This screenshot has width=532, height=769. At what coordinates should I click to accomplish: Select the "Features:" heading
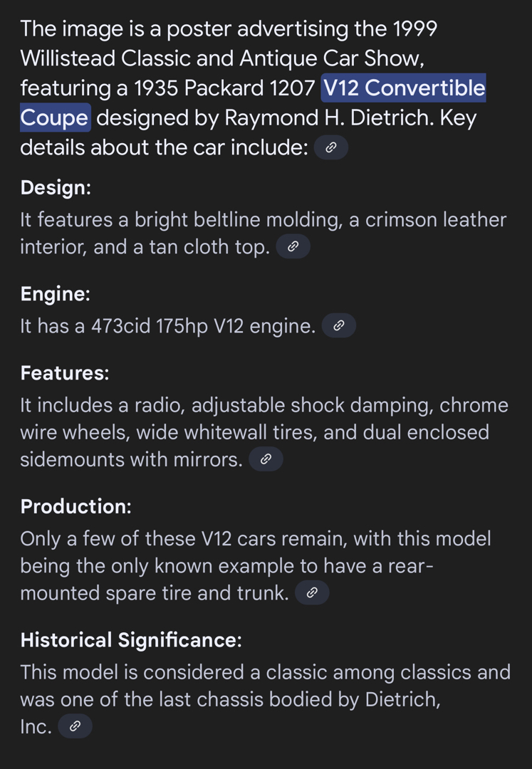[65, 373]
